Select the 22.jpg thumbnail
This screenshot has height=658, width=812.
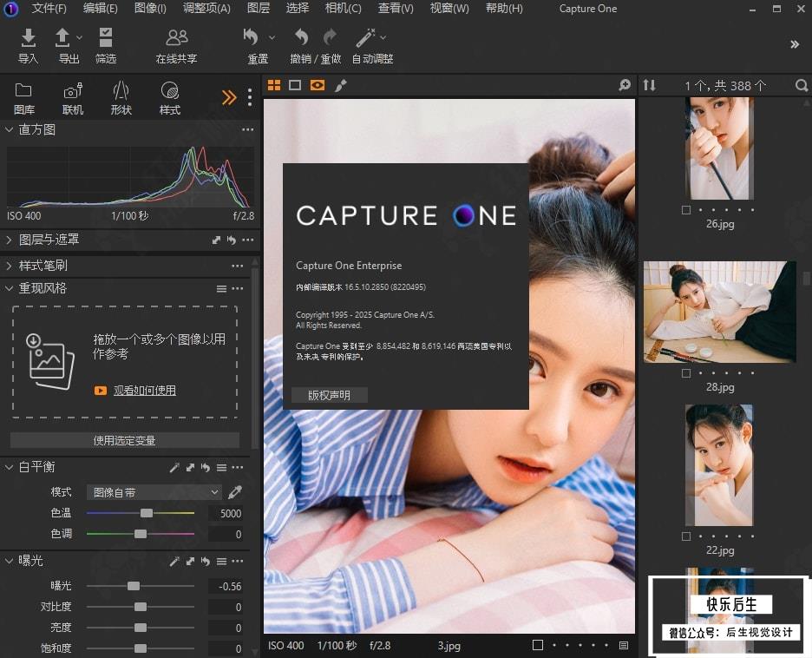[x=719, y=465]
